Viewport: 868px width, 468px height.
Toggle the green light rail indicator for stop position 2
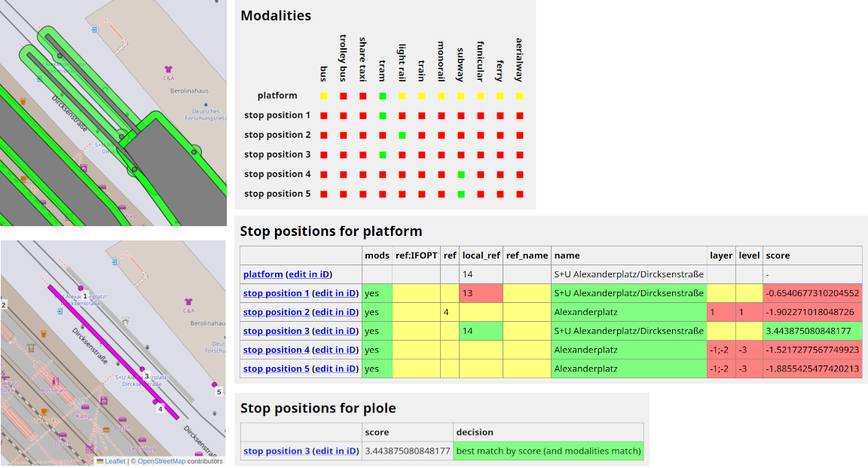point(402,135)
